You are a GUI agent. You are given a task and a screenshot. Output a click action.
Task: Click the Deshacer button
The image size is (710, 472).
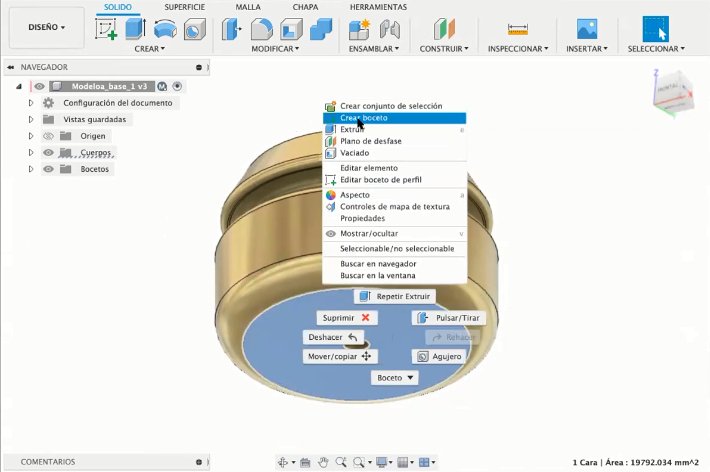pos(333,337)
